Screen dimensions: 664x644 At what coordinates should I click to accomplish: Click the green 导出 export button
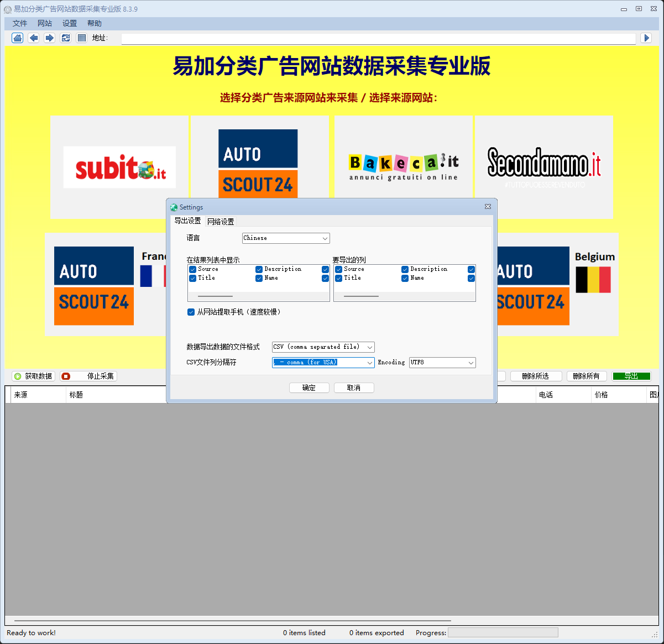[x=631, y=376]
